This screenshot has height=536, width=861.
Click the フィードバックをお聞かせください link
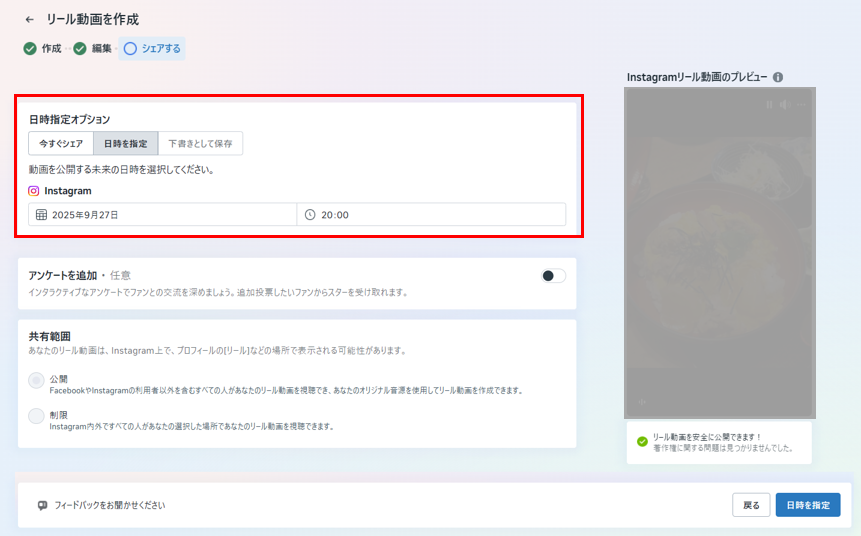point(109,505)
